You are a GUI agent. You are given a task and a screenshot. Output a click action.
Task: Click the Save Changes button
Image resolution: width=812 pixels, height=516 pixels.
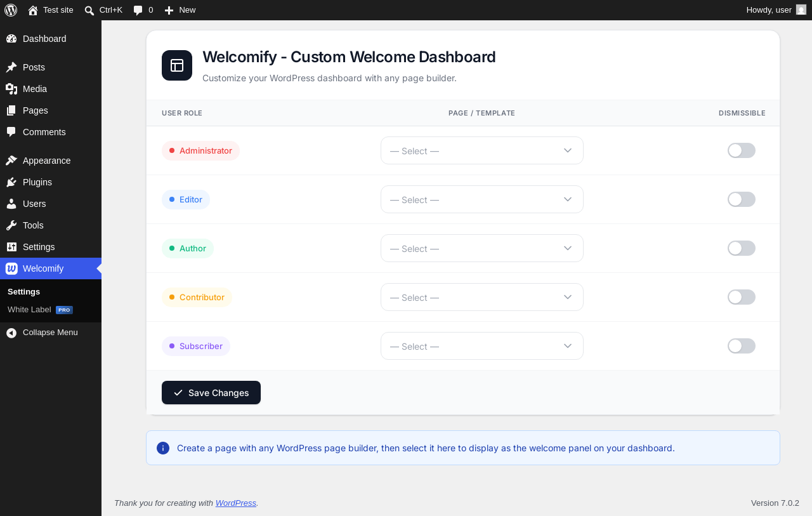tap(211, 393)
